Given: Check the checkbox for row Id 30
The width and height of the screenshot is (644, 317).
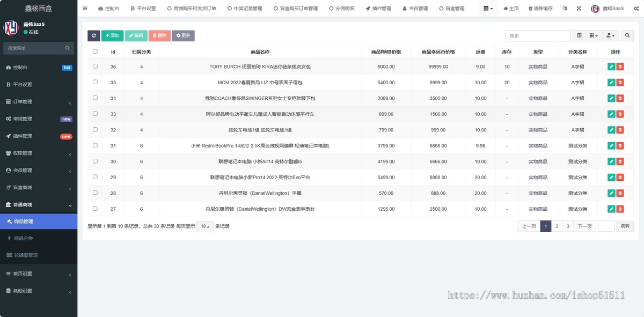Looking at the screenshot, I should (x=95, y=161).
